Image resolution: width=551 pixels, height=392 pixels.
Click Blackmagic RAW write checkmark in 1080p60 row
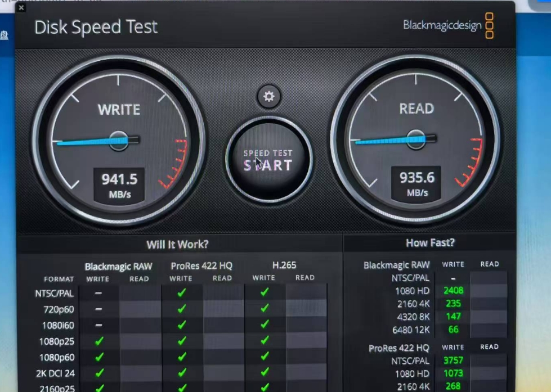point(100,357)
